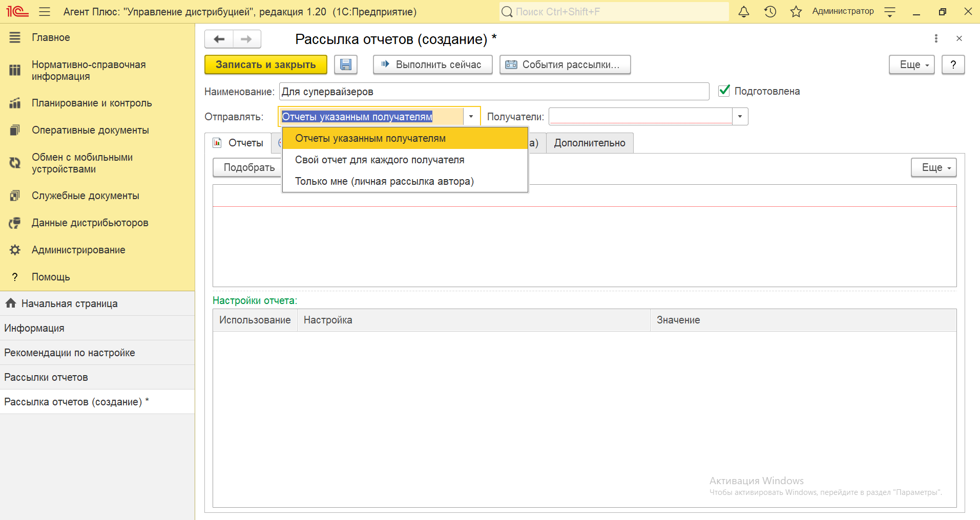This screenshot has height=520, width=980.
Task: Click Администратор user name
Action: tap(843, 11)
